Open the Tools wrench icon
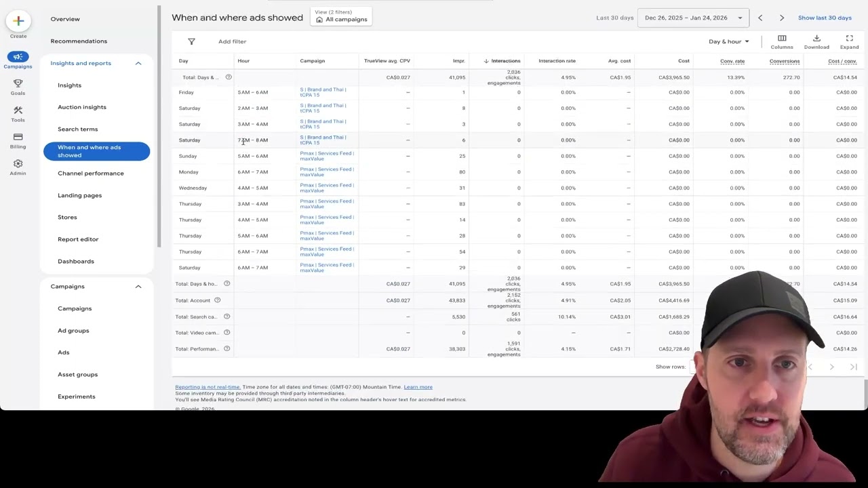Image resolution: width=868 pixels, height=488 pixels. coord(18,110)
